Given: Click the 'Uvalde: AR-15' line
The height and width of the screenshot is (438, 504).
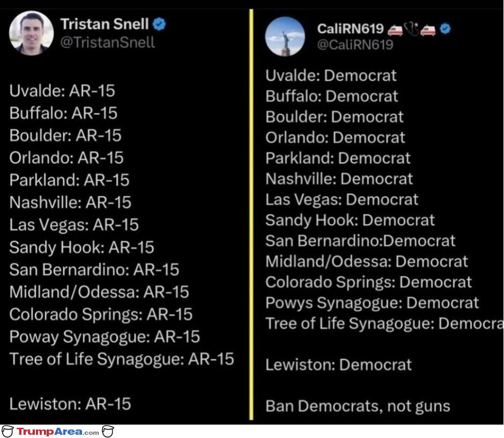Looking at the screenshot, I should coord(62,91).
